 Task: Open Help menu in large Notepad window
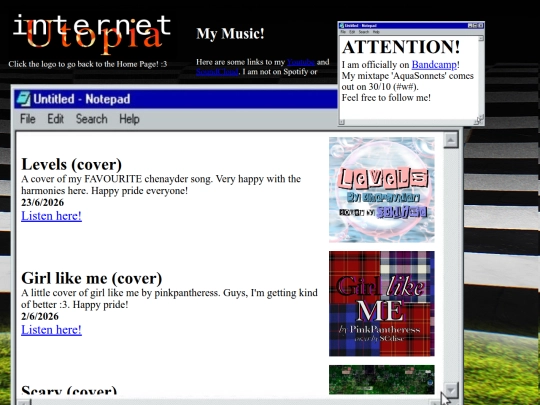129,119
